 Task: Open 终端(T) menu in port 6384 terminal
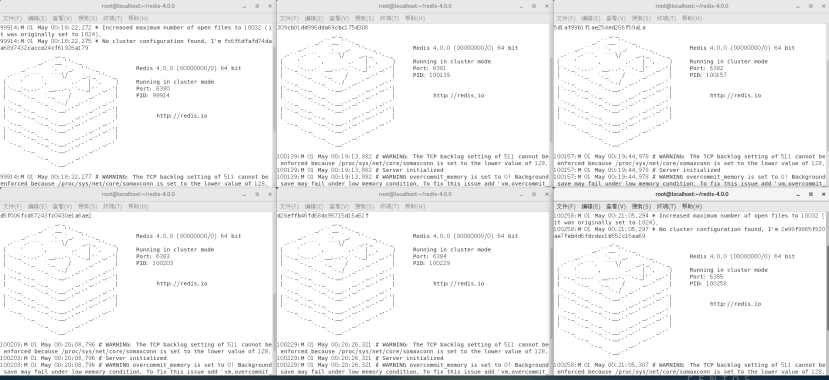pyautogui.click(x=390, y=206)
